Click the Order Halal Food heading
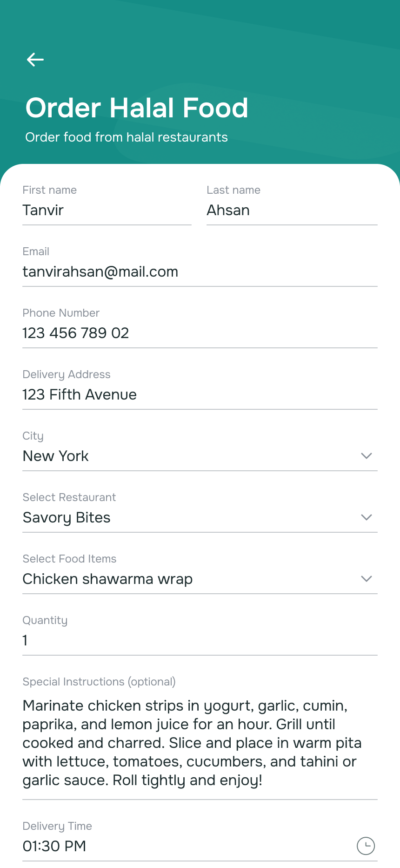 (137, 108)
